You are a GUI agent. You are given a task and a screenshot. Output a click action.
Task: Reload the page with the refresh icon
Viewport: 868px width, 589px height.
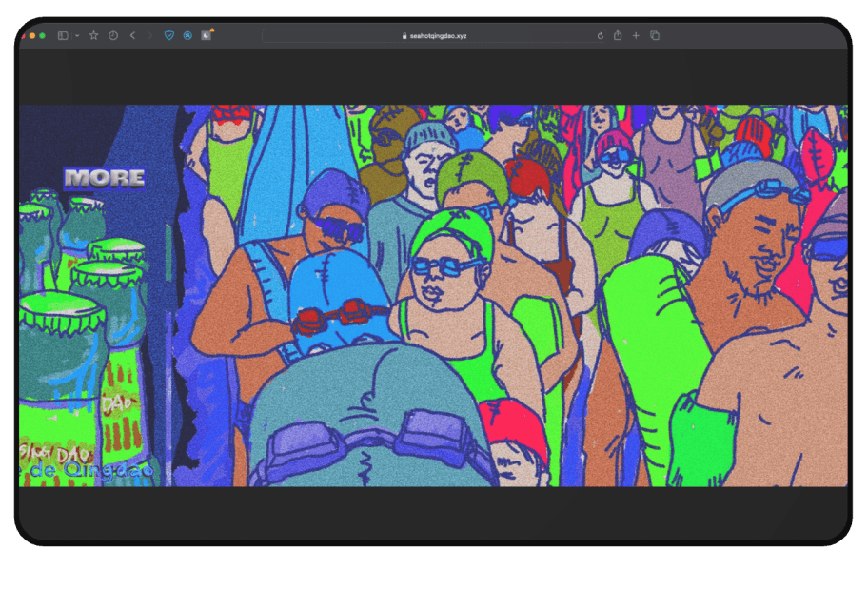600,36
